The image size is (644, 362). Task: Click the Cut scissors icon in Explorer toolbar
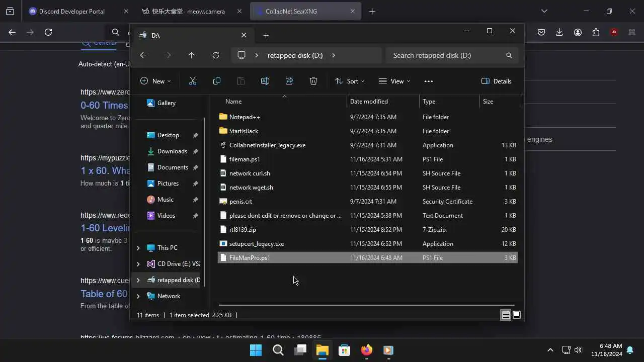192,81
